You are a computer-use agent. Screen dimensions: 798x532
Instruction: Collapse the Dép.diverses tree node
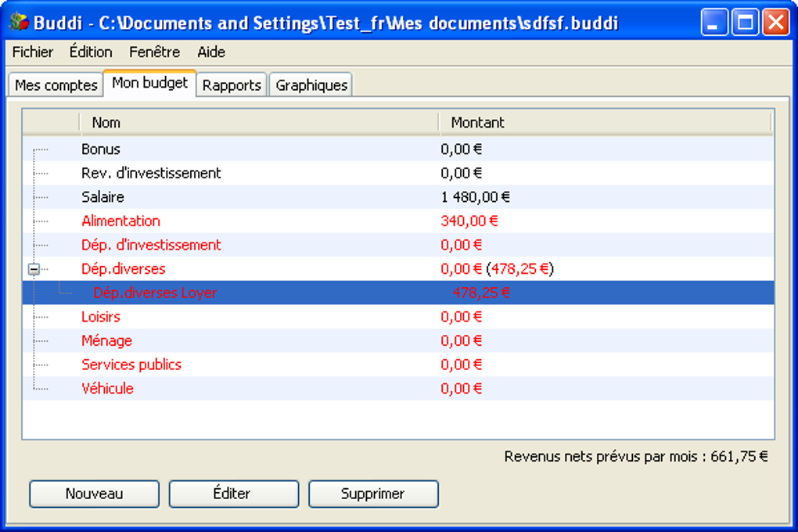pos(34,269)
